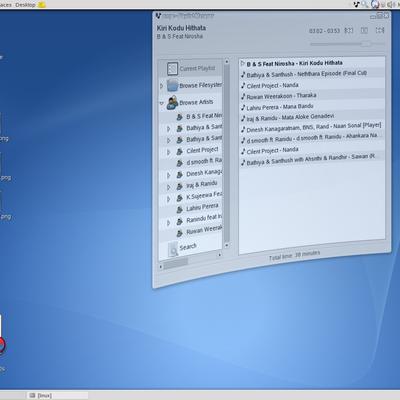This screenshot has width=400, height=400.
Task: Select Iraj & Ranidu in the artist tree
Action: pos(202,184)
